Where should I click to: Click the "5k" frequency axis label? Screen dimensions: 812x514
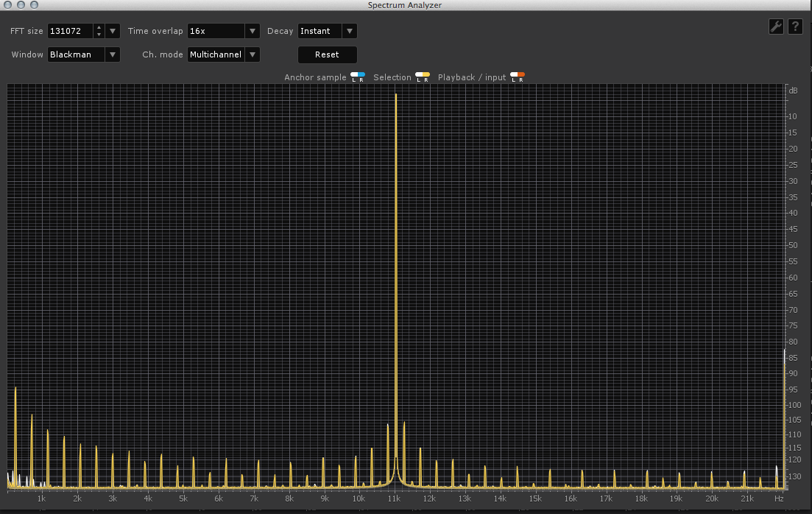[183, 499]
